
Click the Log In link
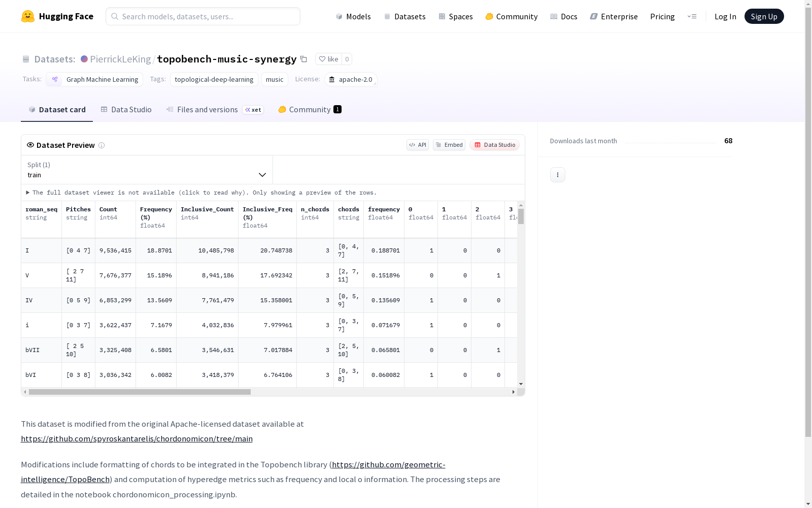coord(725,16)
